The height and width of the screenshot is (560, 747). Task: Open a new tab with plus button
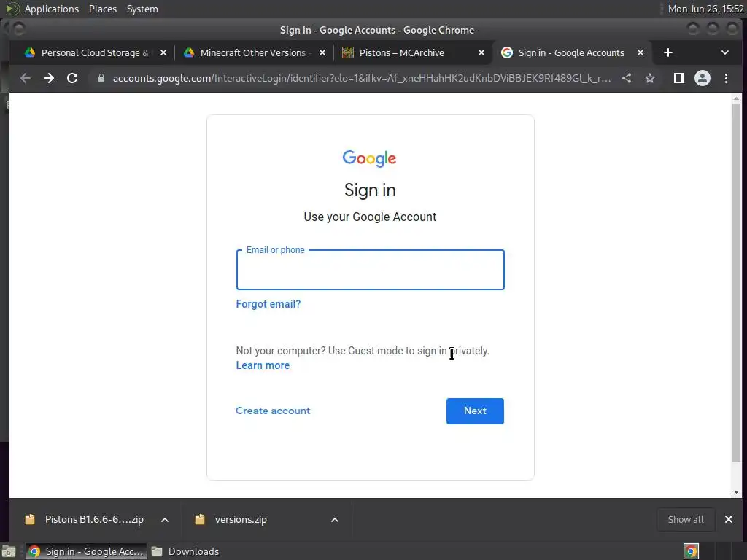coord(668,52)
